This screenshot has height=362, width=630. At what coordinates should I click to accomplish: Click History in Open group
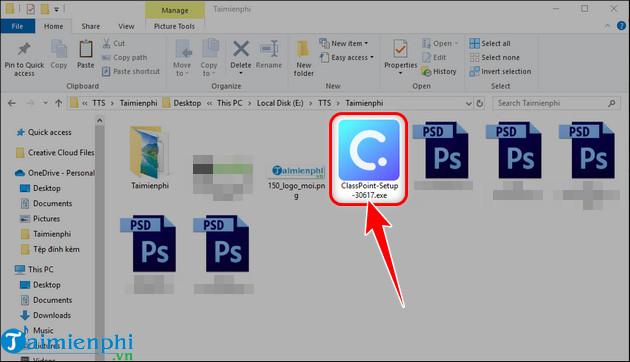[439, 72]
